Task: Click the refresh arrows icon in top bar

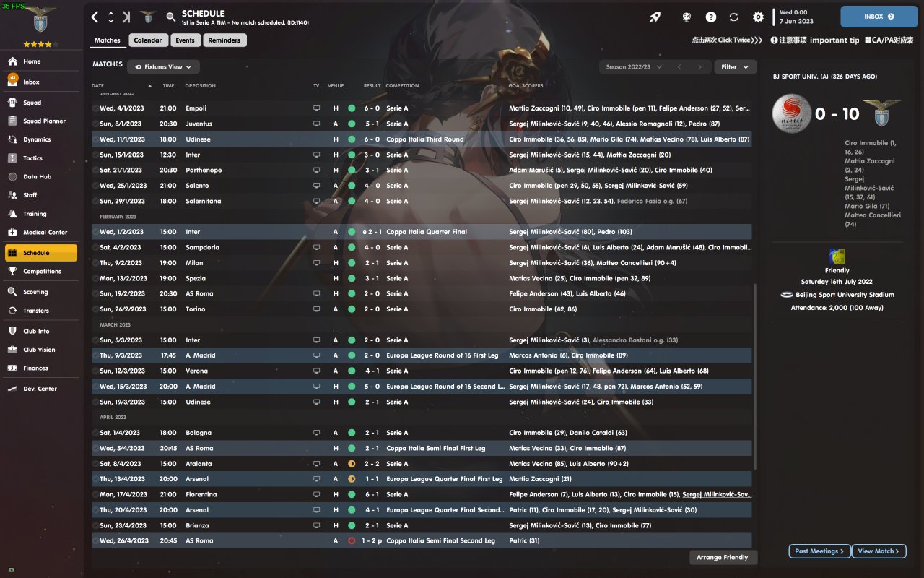Action: [734, 17]
